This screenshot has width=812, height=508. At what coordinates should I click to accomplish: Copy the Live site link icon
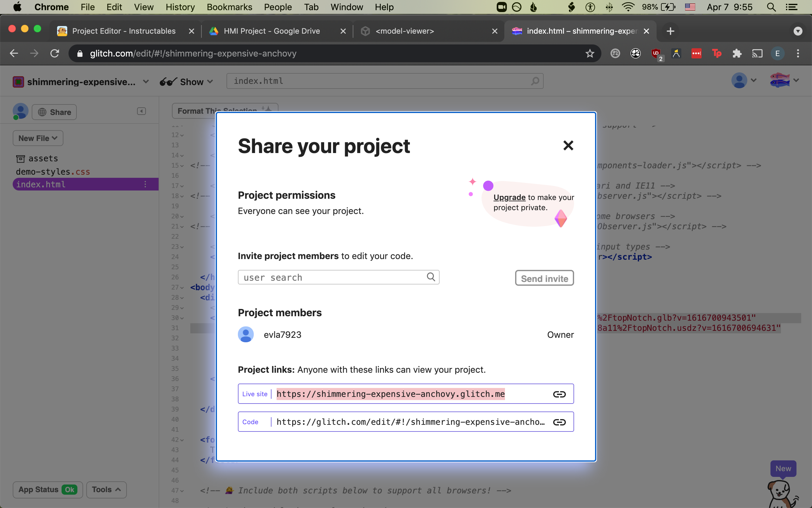pyautogui.click(x=559, y=394)
